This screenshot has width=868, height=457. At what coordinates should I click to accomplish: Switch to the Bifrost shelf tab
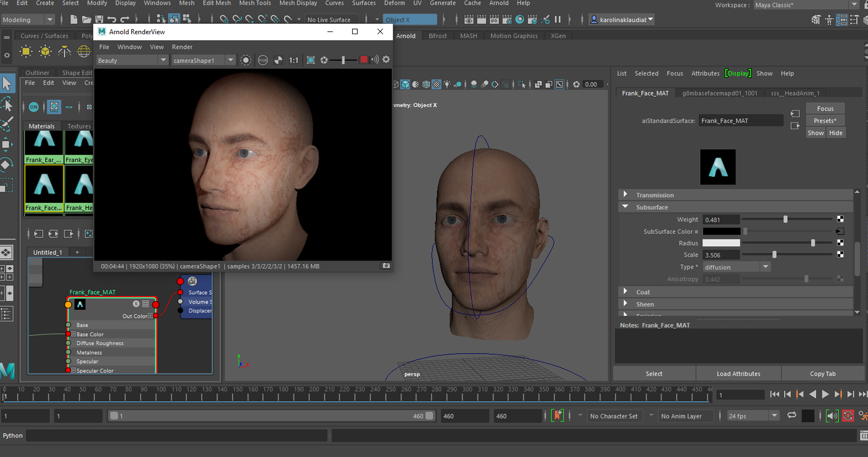[438, 36]
